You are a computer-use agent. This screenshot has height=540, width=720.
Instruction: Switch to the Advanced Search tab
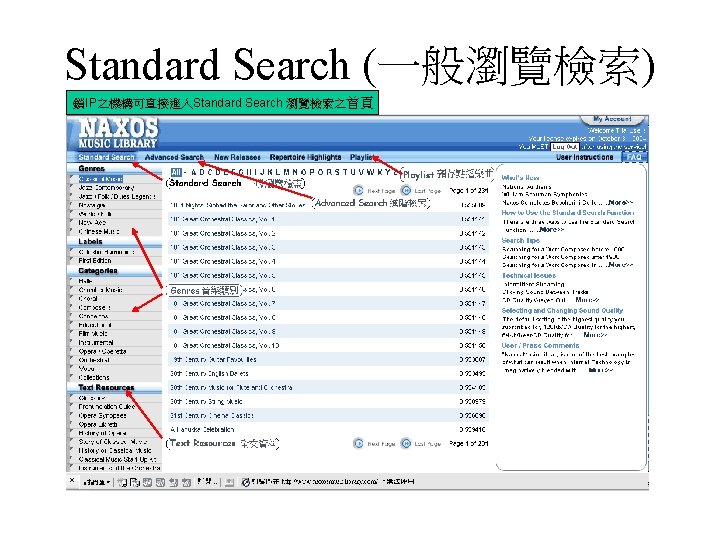click(174, 157)
